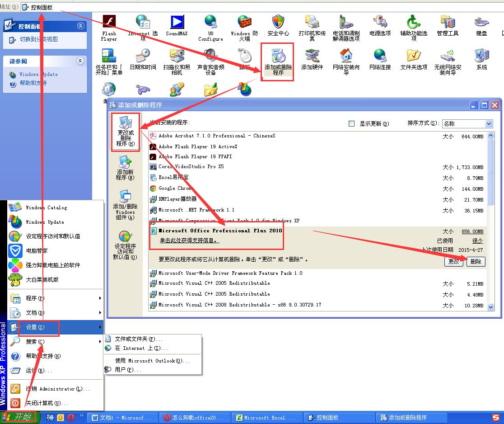Open 强力卸载电脑上的软件 in Start menu
The width and height of the screenshot is (504, 424).
pyautogui.click(x=55, y=265)
